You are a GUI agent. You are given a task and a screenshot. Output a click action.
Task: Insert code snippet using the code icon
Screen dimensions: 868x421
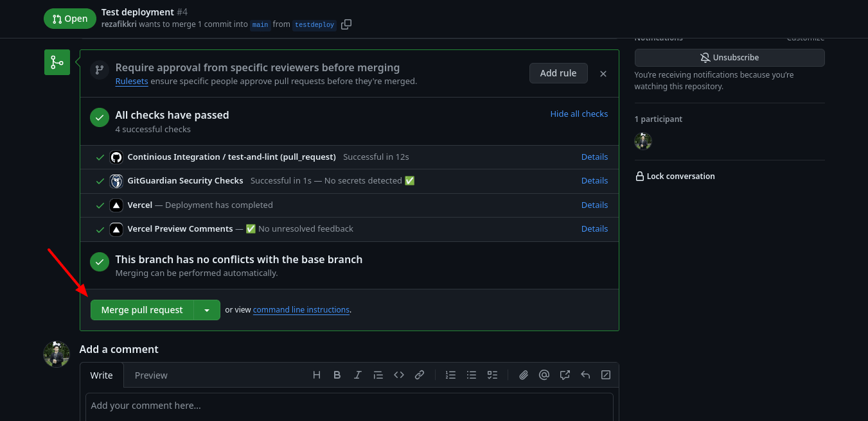tap(399, 375)
